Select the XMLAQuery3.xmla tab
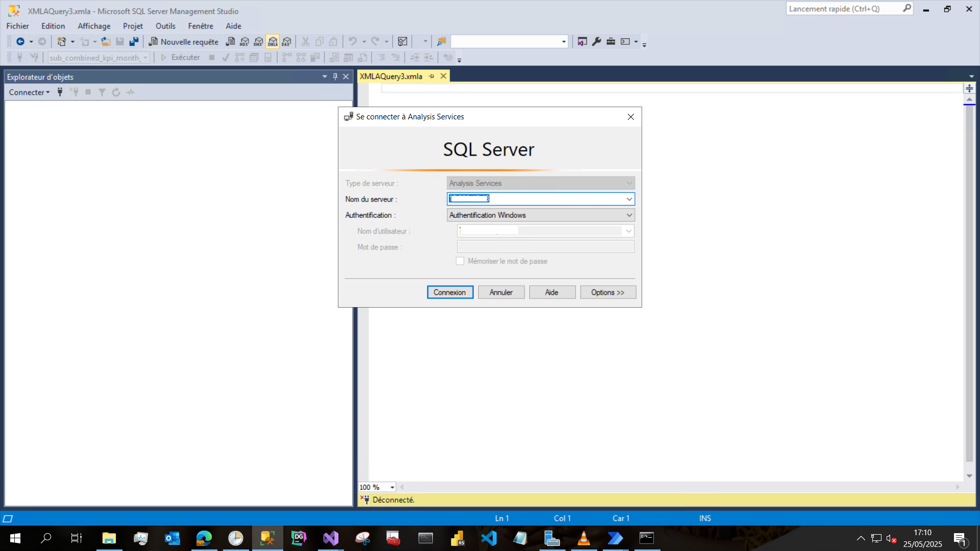The height and width of the screenshot is (551, 980). (x=391, y=76)
